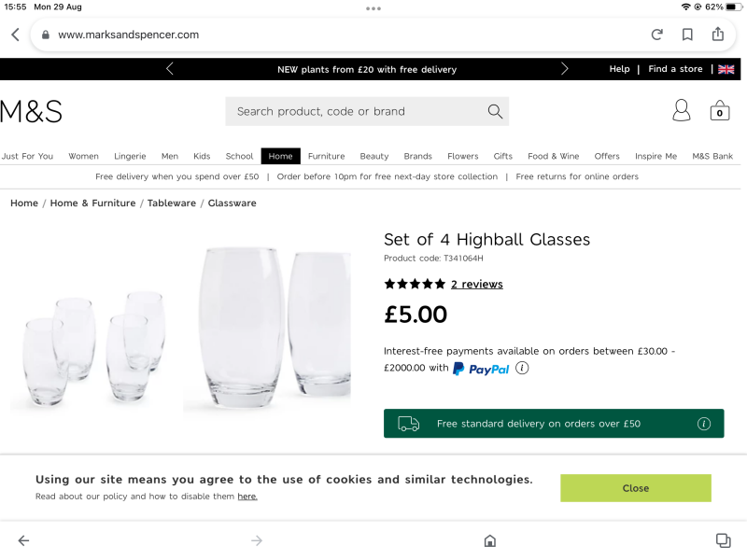Screen dimensions: 747x560
Task: Open the account profile icon
Action: [682, 111]
